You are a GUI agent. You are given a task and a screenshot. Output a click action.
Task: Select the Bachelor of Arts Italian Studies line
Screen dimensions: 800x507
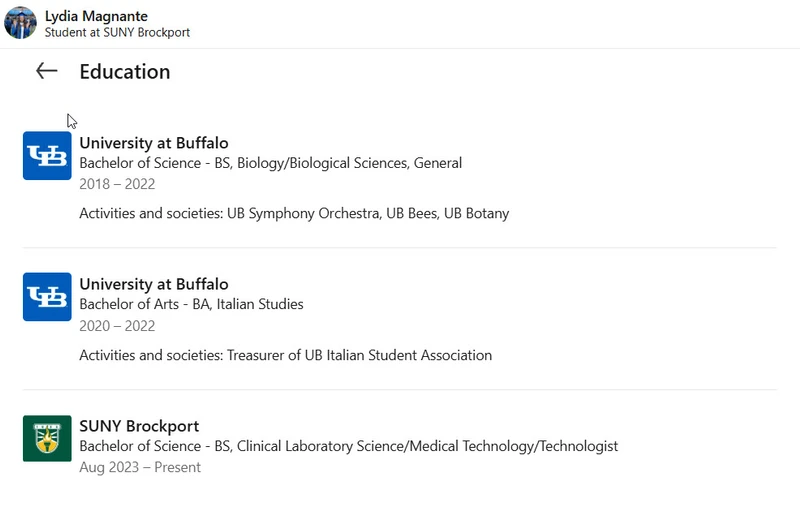click(191, 305)
